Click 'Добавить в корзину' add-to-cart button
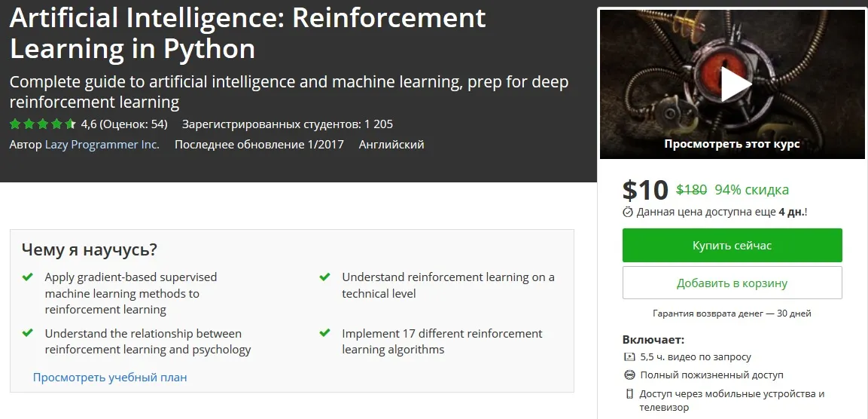 (732, 283)
